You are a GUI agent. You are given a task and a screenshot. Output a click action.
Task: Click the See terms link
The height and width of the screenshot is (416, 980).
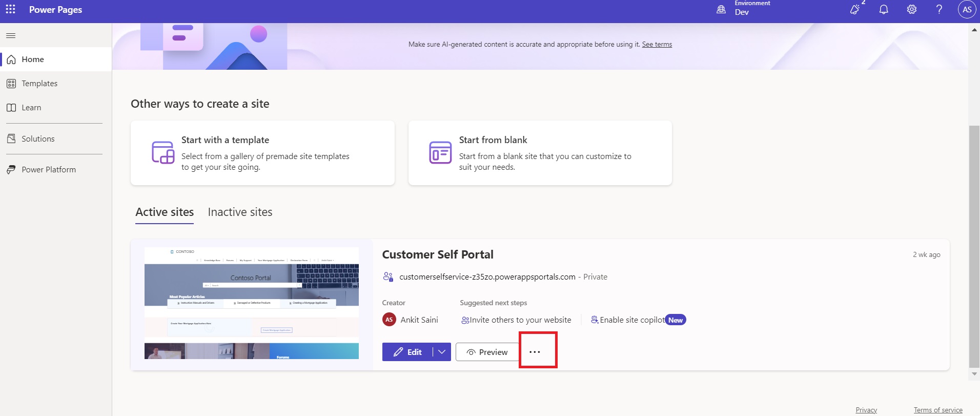(x=657, y=45)
